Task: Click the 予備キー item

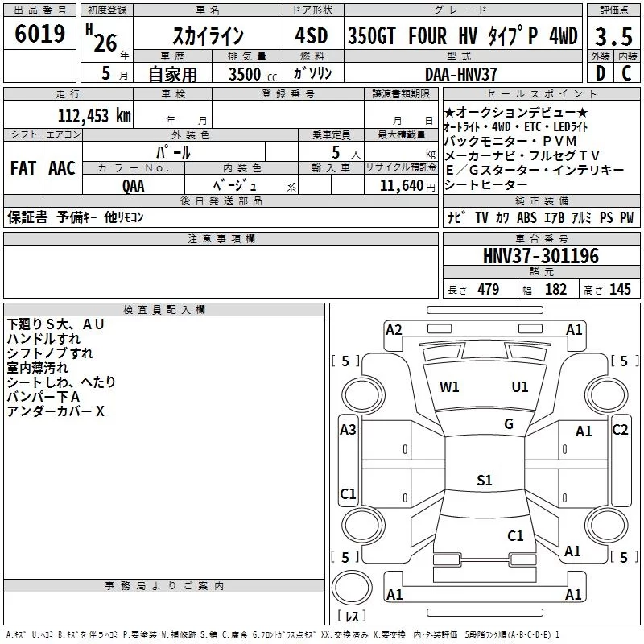Action: pos(76,217)
